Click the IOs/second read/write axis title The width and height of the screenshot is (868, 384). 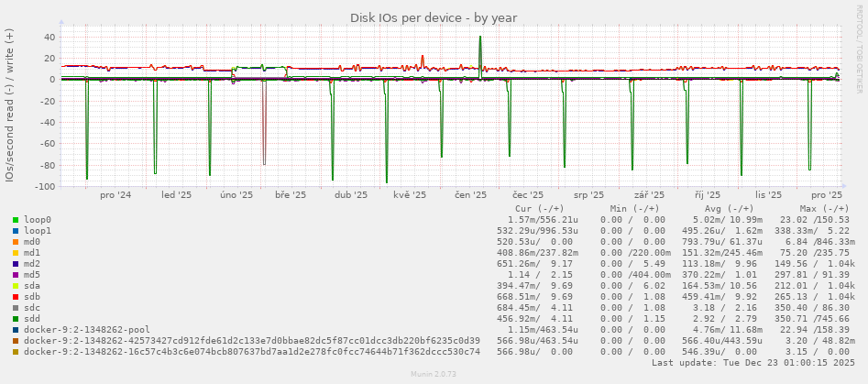point(10,105)
